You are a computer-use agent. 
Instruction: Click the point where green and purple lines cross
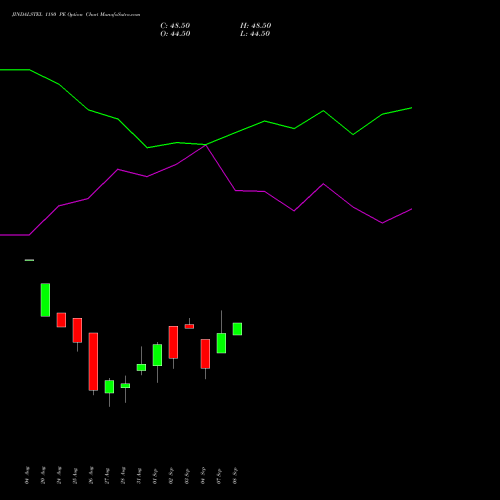(x=206, y=145)
